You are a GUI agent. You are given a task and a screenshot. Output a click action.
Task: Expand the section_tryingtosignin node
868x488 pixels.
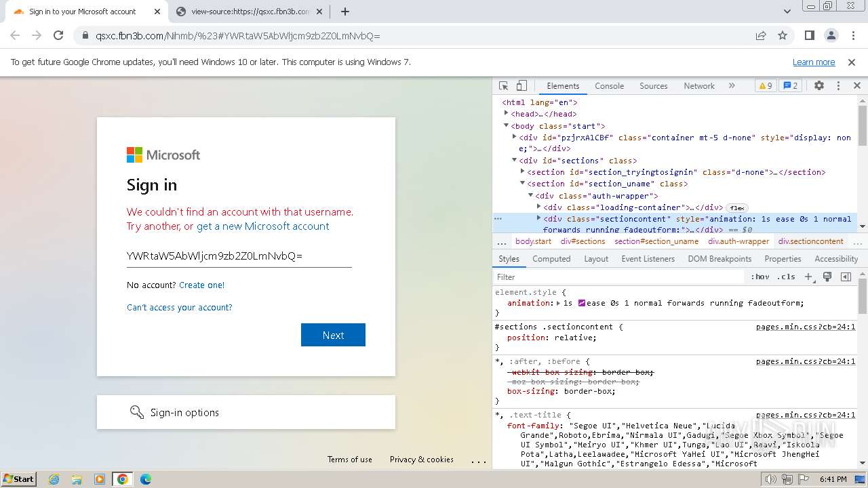[x=522, y=171]
